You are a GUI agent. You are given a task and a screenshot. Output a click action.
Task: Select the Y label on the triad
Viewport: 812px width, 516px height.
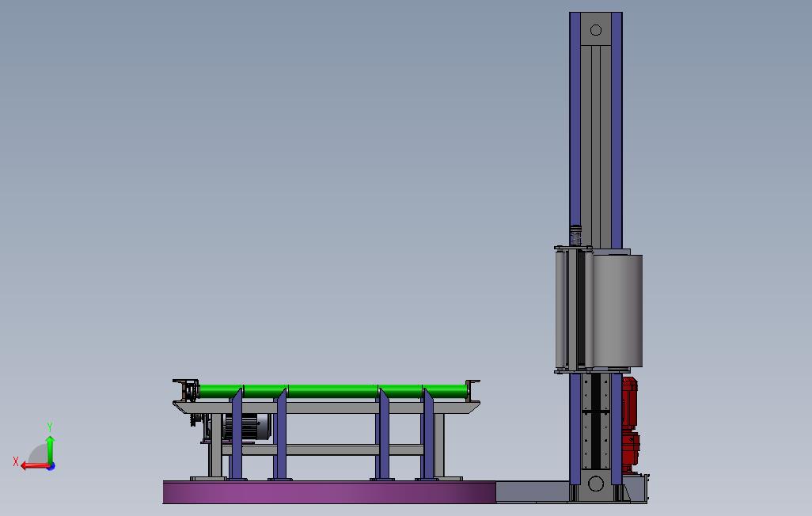[50, 425]
